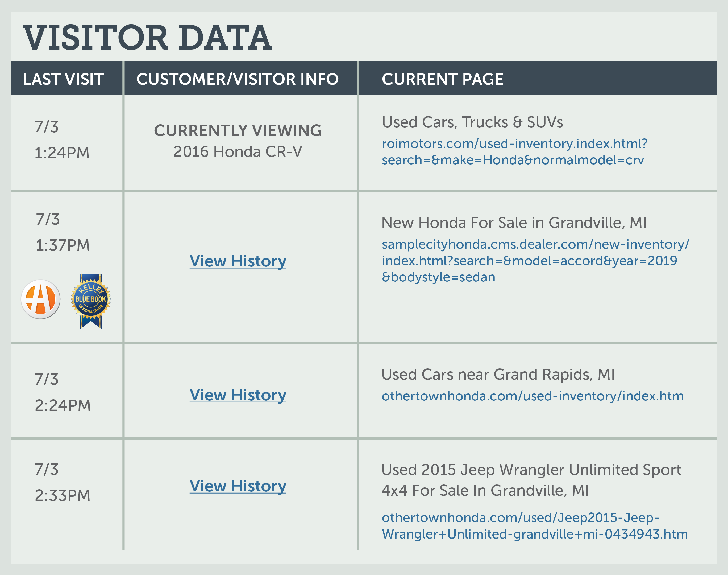Click the Autotrader orange A icon

(41, 299)
